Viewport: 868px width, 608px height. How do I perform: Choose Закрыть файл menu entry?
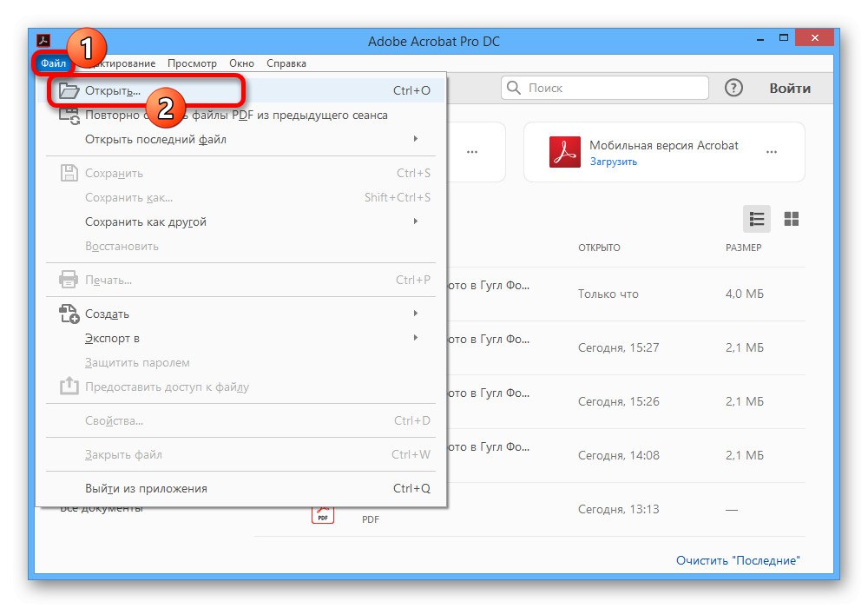240,454
